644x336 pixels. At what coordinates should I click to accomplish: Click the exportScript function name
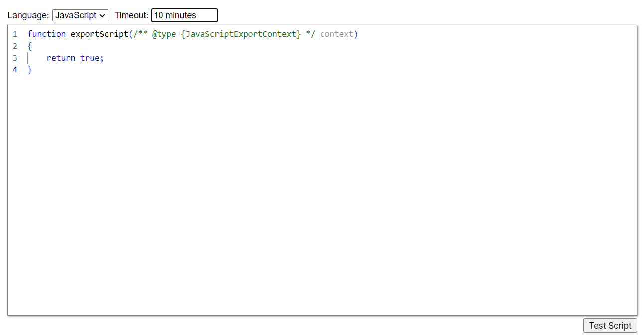tap(99, 34)
